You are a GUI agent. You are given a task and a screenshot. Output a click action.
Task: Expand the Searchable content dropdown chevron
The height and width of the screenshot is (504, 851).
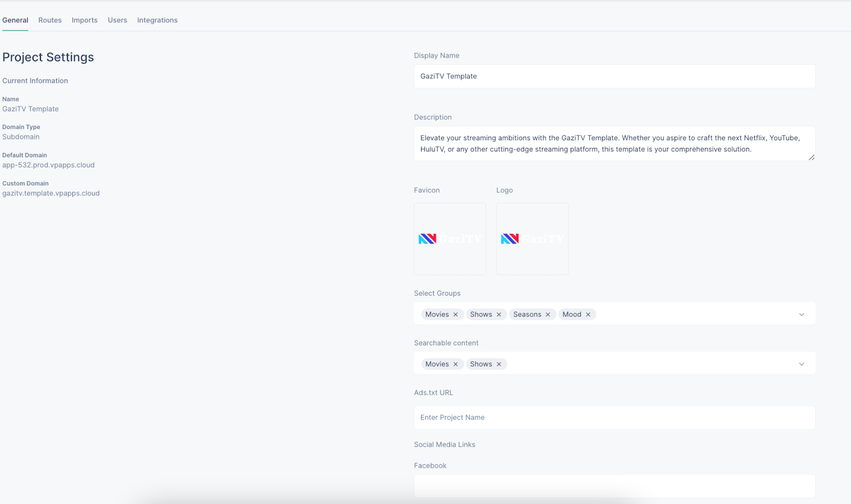[x=802, y=364]
